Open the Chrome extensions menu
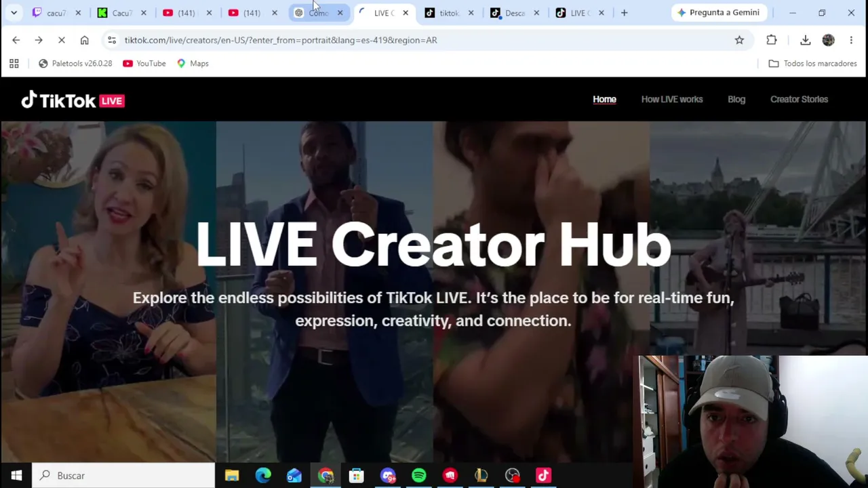Viewport: 868px width, 488px height. coord(772,40)
